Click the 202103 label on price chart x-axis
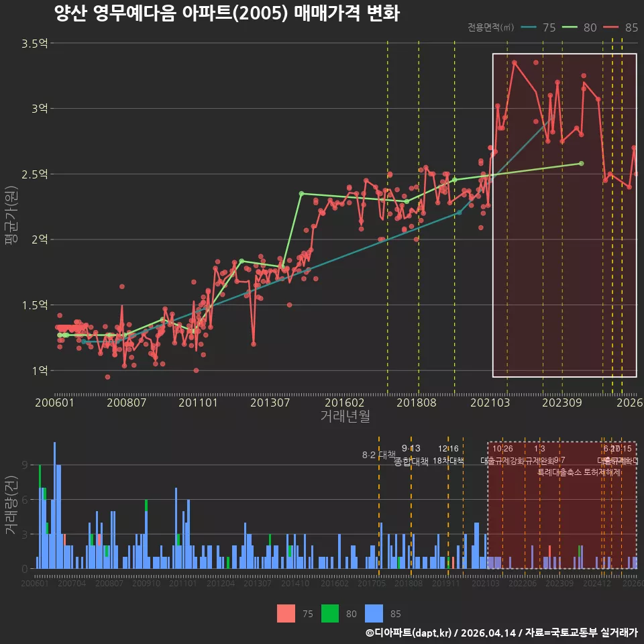Screen dimensions: 644x644 [490, 402]
